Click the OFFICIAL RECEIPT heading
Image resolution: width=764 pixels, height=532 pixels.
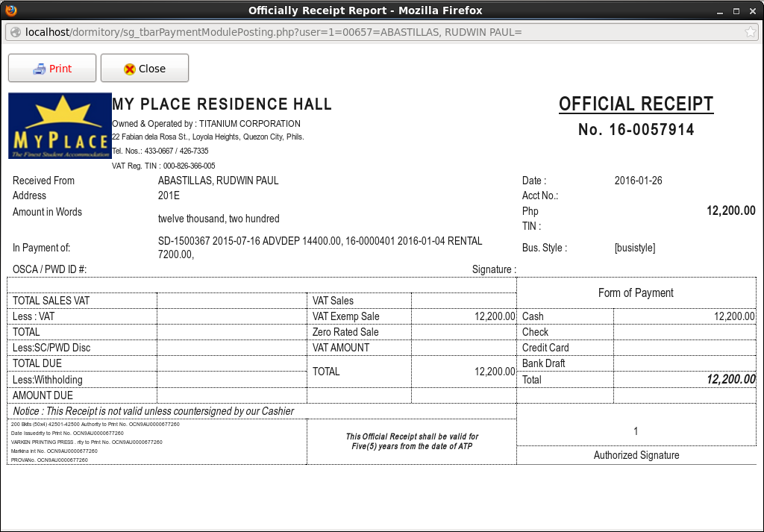point(636,104)
